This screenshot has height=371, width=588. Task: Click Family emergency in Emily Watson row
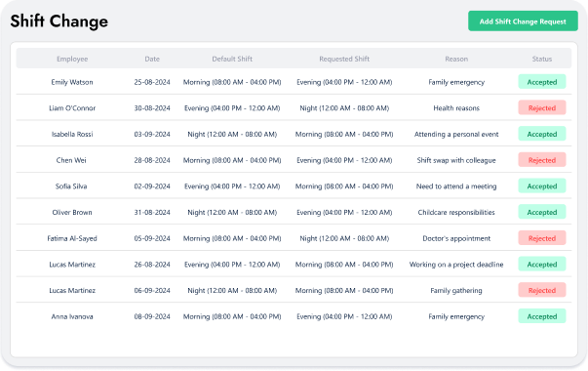[456, 82]
